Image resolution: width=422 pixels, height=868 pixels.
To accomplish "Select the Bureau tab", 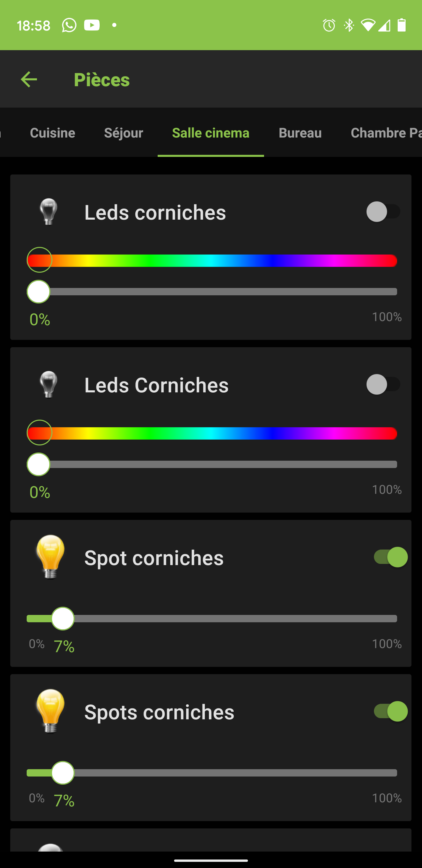I will click(x=300, y=133).
